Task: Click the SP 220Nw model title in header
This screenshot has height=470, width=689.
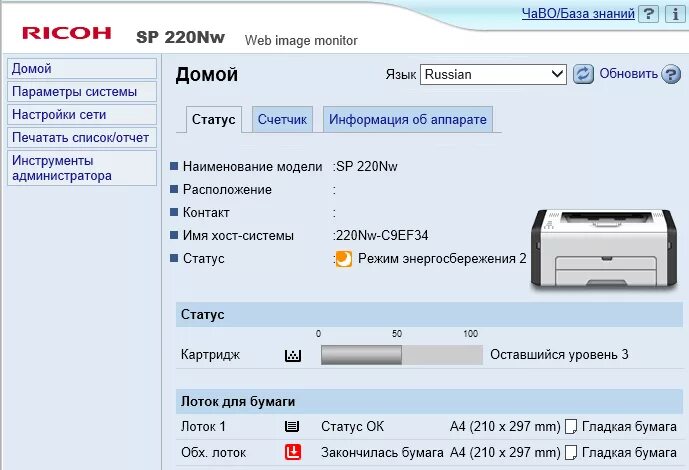Action: [x=180, y=37]
